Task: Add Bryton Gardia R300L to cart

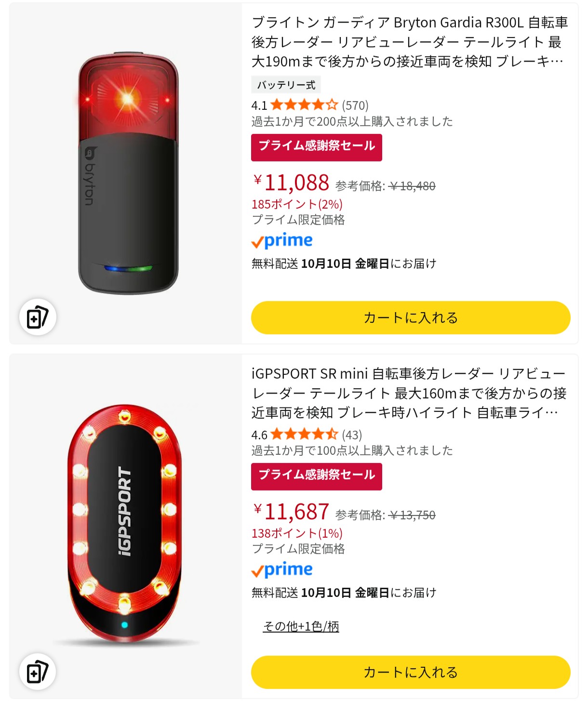Action: pos(411,318)
